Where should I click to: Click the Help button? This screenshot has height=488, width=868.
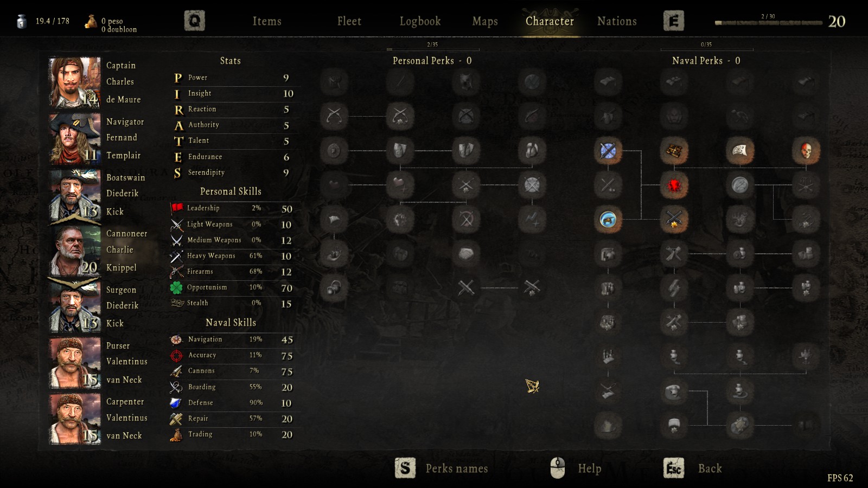[x=576, y=468]
